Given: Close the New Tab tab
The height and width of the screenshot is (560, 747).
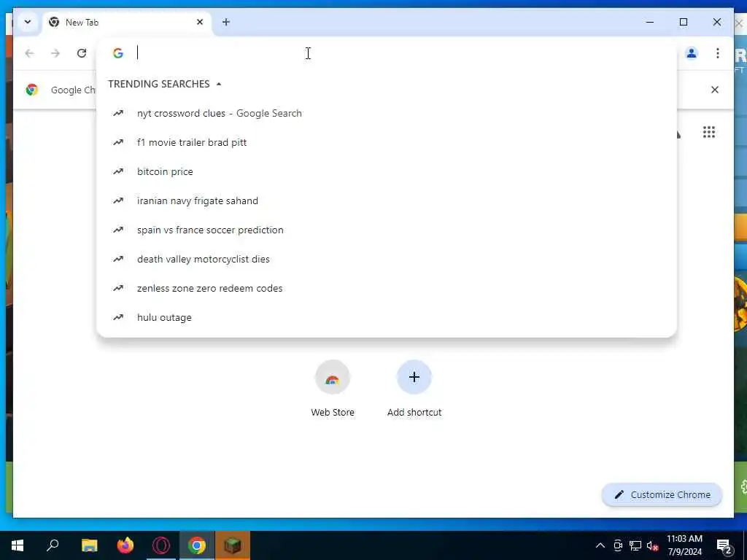Looking at the screenshot, I should [x=200, y=22].
